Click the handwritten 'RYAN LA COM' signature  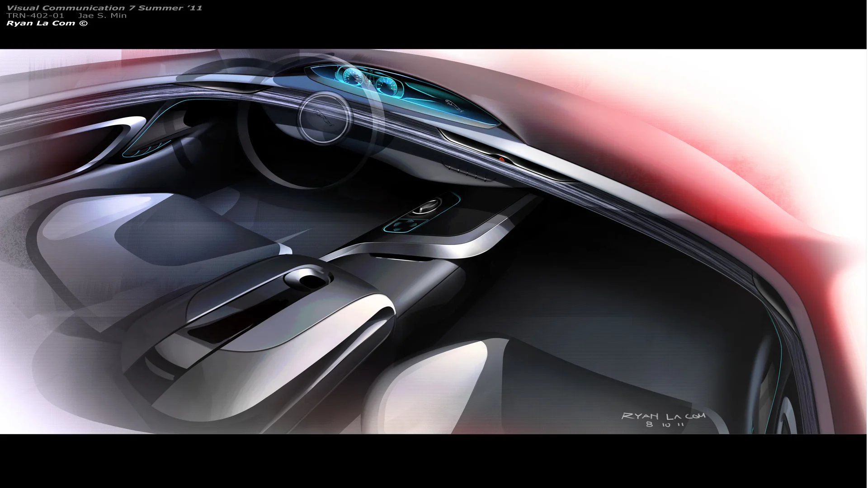coord(663,416)
